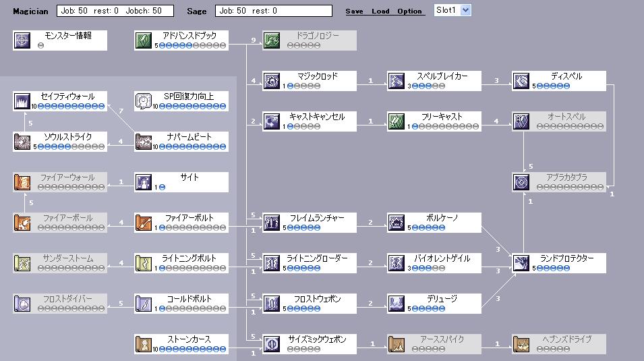The width and height of the screenshot is (644, 361).
Task: Set フロストダイバー to its last level circle
Action: [x=101, y=308]
